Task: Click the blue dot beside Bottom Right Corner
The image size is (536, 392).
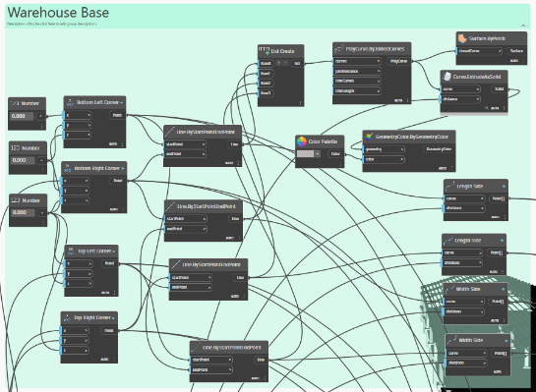Action: [x=123, y=168]
